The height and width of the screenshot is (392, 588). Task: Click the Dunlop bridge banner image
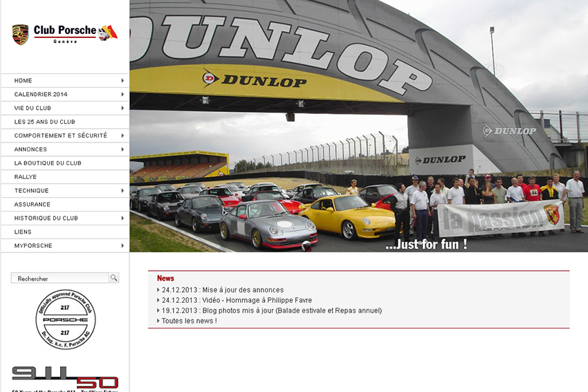pyautogui.click(x=358, y=126)
